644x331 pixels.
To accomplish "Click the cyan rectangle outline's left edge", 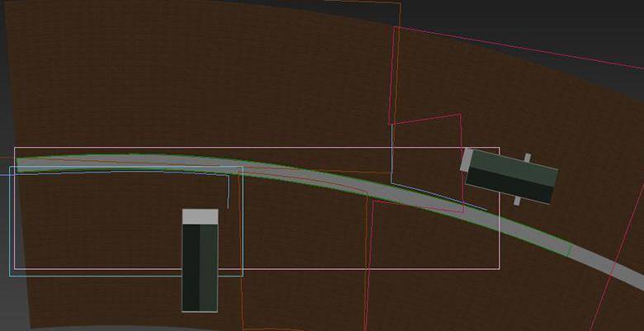I will (x=10, y=223).
